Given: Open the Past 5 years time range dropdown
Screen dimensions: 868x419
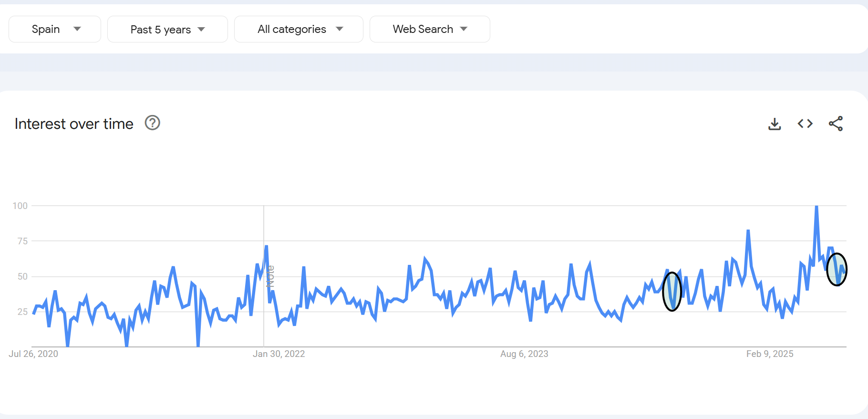Looking at the screenshot, I should 167,29.
